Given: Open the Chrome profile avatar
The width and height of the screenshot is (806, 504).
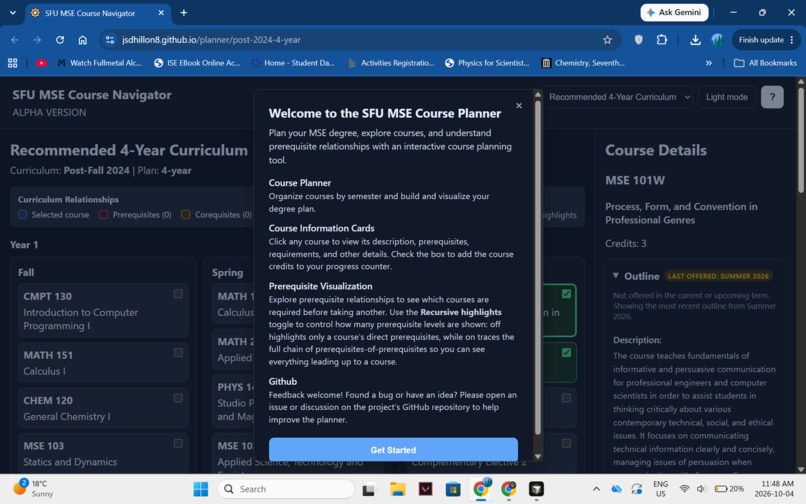Looking at the screenshot, I should (x=717, y=40).
